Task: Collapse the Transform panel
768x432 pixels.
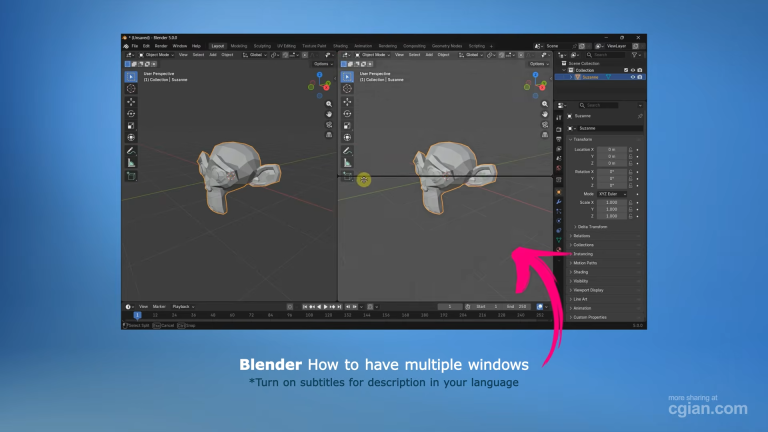Action: tap(581, 140)
